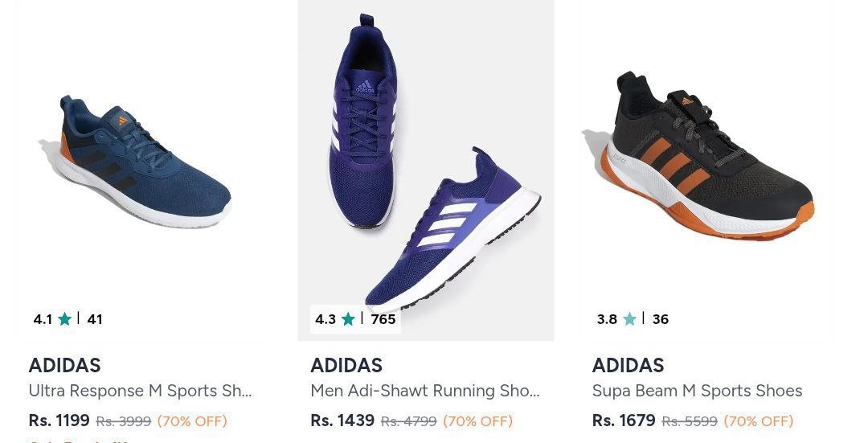Click the green star beside the 4.1 rating
The image size is (868, 443).
pos(65,319)
